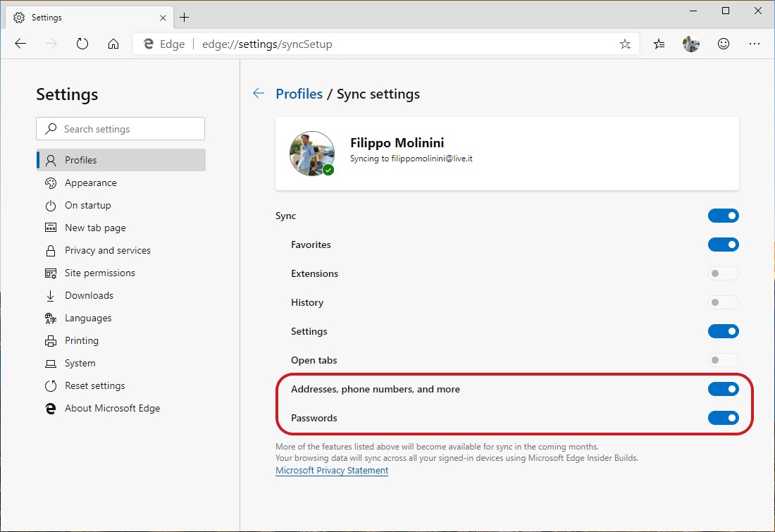Focus the Search settings field

pos(120,128)
